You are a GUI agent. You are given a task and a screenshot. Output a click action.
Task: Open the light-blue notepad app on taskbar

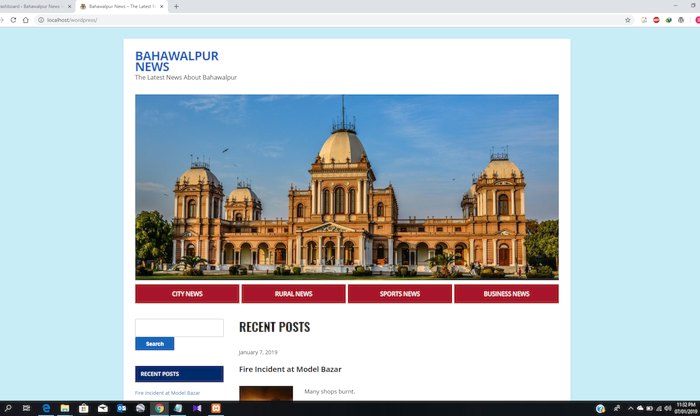[x=178, y=408]
